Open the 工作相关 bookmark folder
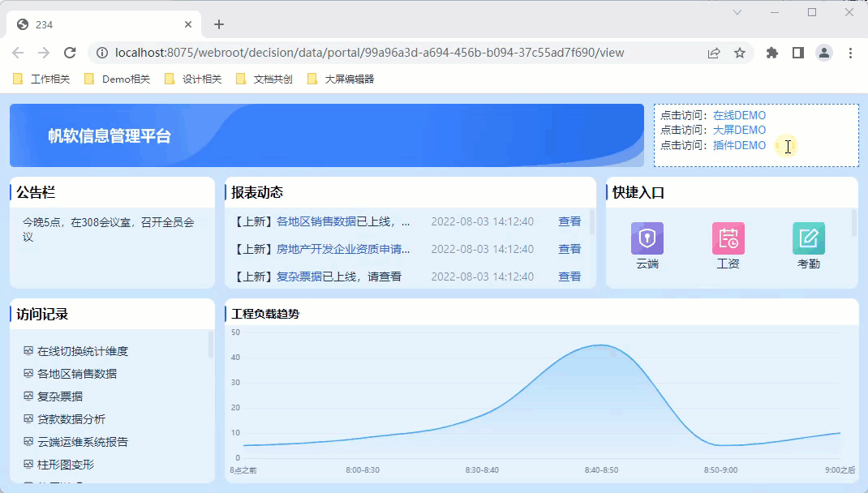Screen dimensions: 868x493 coord(42,79)
